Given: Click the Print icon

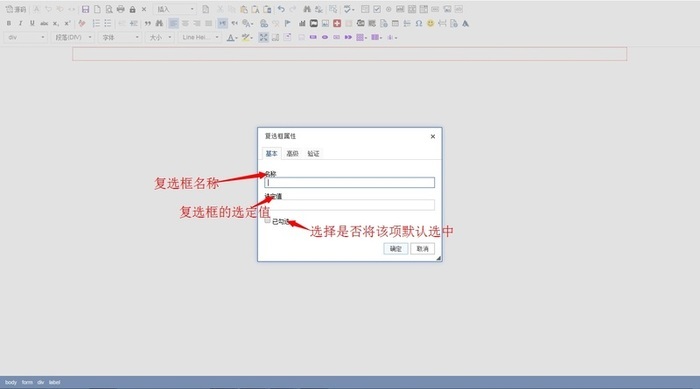Looking at the screenshot, I should pyautogui.click(x=121, y=9).
